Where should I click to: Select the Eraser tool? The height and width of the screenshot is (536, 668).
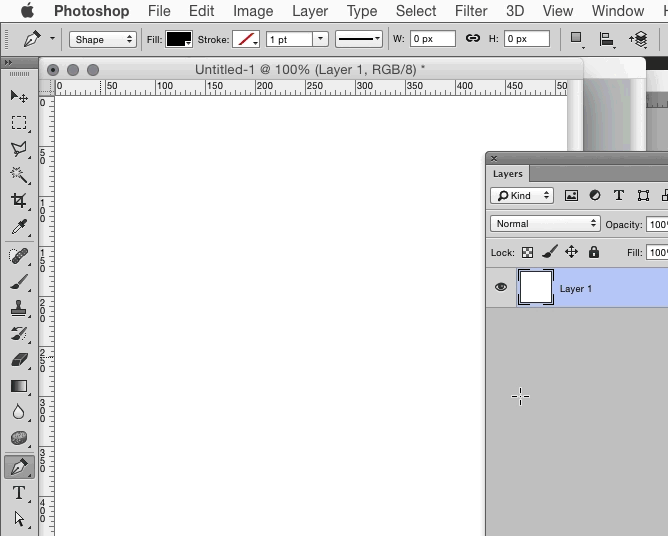19,360
